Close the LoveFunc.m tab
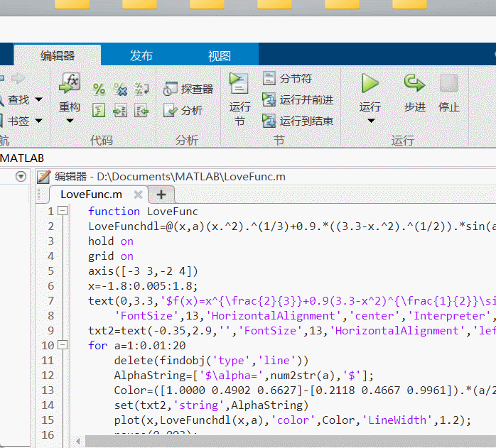 coord(139,195)
